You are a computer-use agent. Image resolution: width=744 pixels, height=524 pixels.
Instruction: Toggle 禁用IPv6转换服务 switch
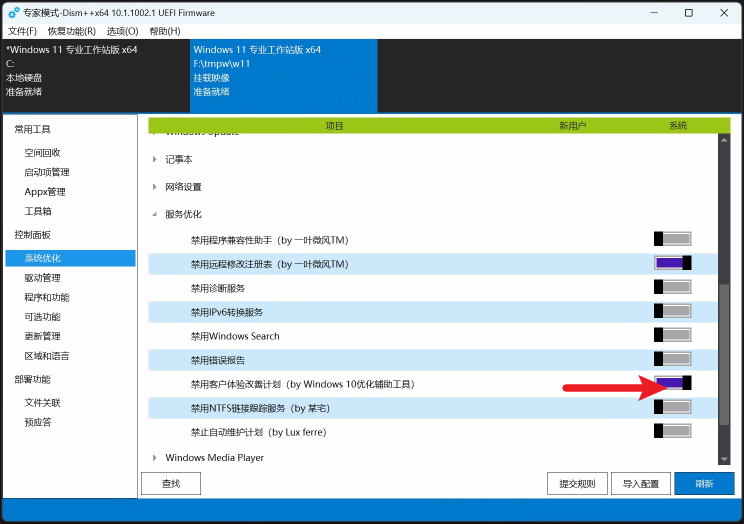point(672,311)
